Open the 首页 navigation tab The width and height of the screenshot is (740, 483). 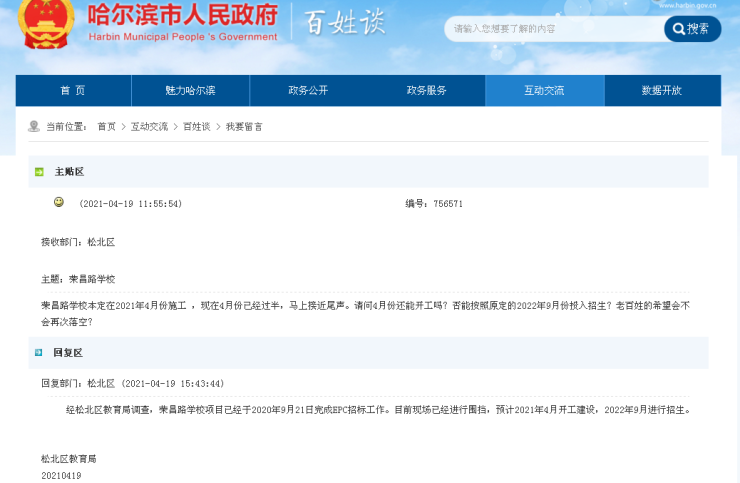pos(73,90)
